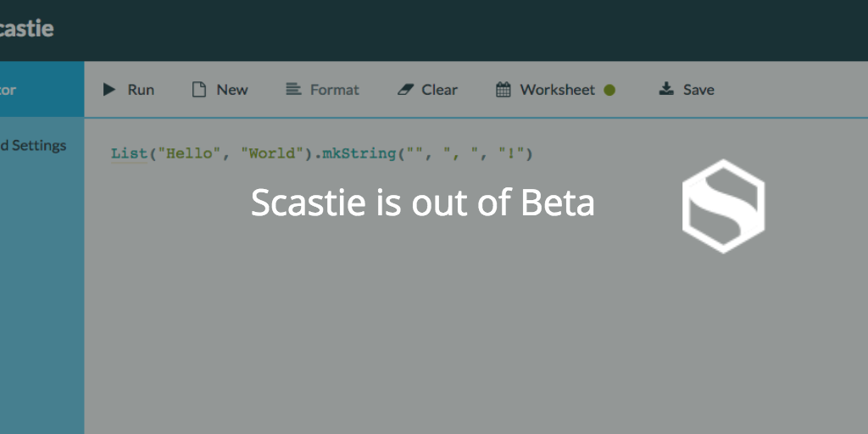Click the Format label in toolbar

(x=334, y=90)
